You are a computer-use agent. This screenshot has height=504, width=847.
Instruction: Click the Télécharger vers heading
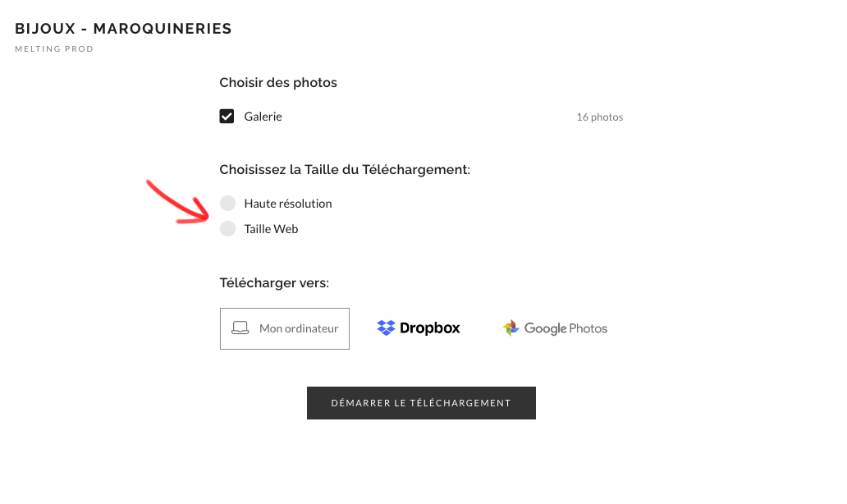click(x=274, y=283)
